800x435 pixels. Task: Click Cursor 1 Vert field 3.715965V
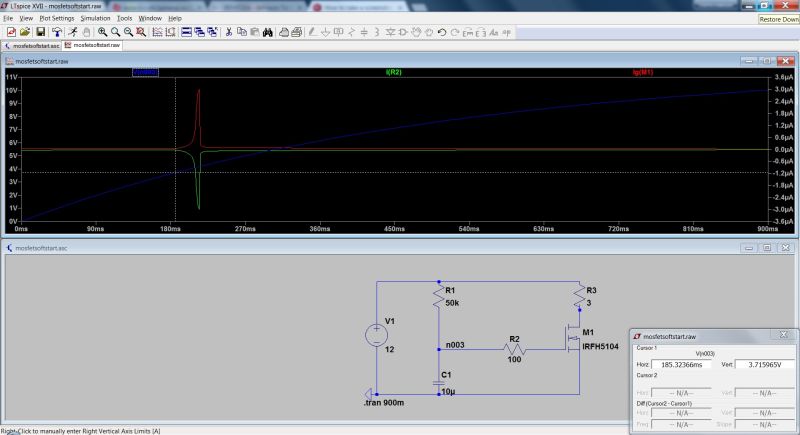(764, 365)
